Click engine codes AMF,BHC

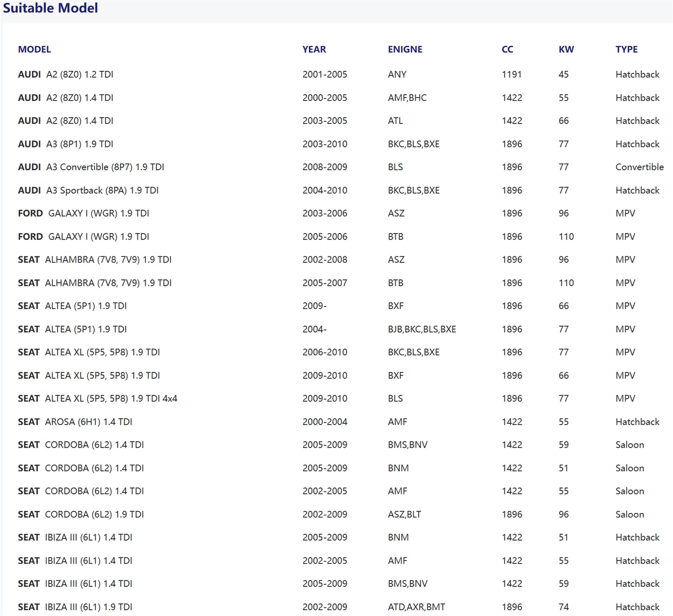point(407,98)
